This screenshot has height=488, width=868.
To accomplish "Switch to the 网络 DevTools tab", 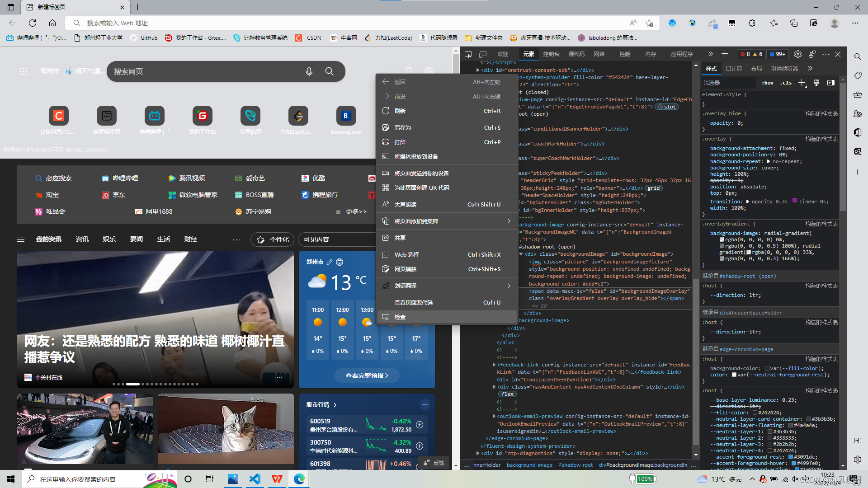I will coord(599,54).
